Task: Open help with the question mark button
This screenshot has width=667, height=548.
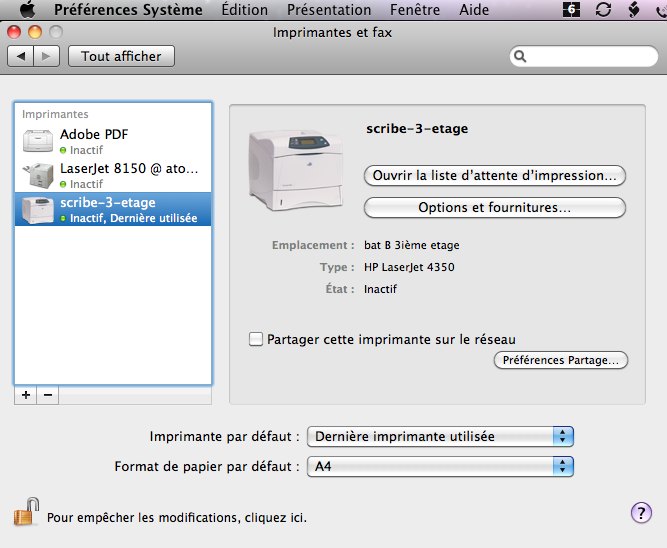Action: (641, 513)
